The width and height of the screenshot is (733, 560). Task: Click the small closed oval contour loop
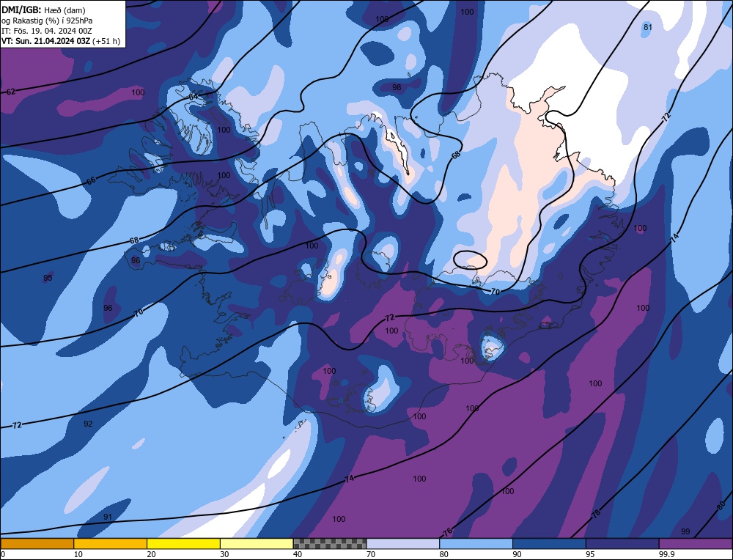[471, 260]
